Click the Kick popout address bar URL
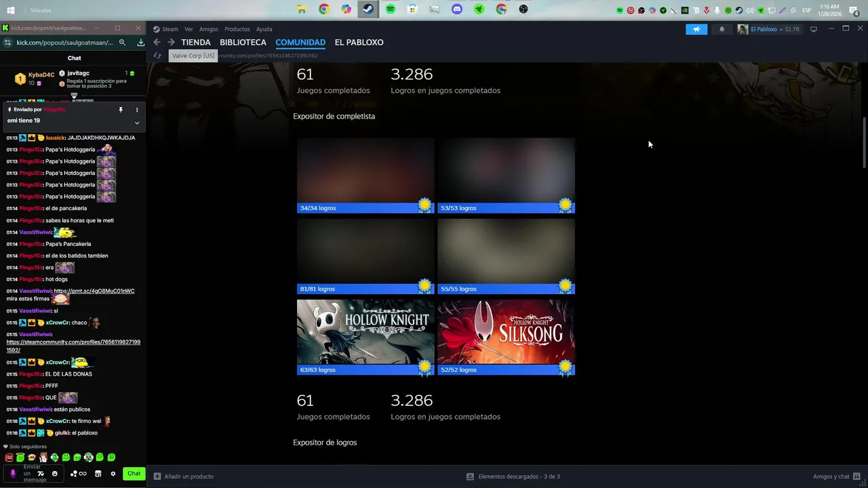868x488 pixels. pyautogui.click(x=64, y=42)
